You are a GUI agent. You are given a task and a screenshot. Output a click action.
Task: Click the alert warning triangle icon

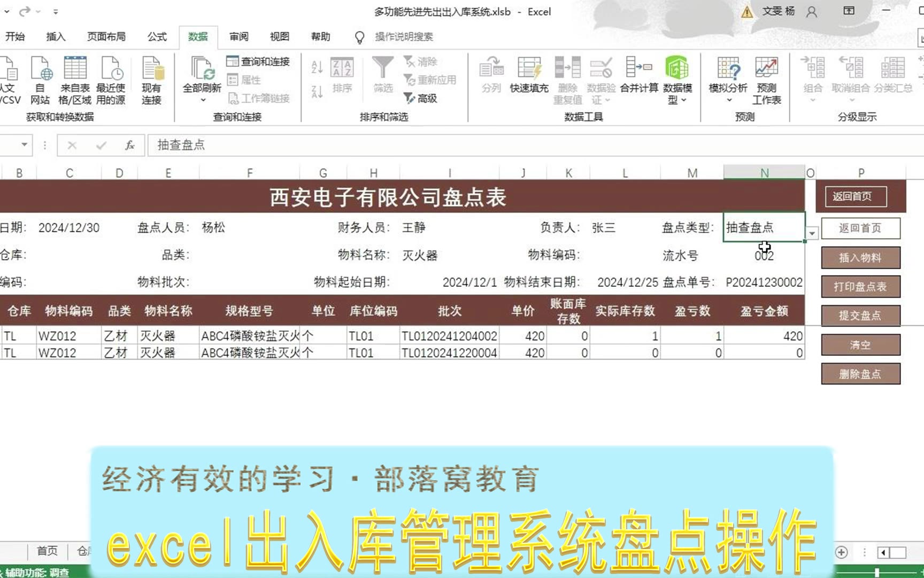point(747,12)
